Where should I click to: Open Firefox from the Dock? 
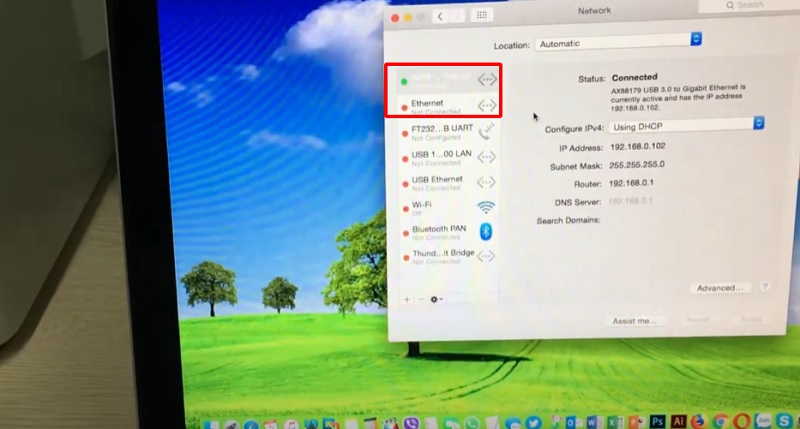pyautogui.click(x=698, y=422)
